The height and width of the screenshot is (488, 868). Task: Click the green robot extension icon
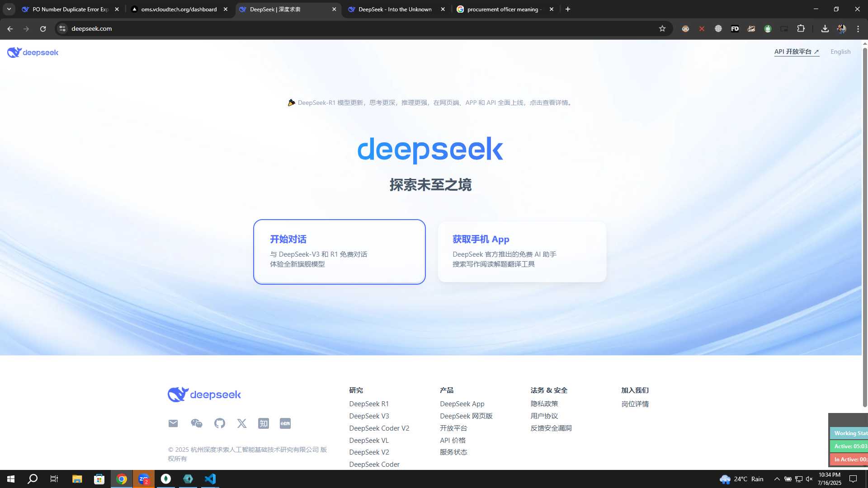pyautogui.click(x=768, y=28)
